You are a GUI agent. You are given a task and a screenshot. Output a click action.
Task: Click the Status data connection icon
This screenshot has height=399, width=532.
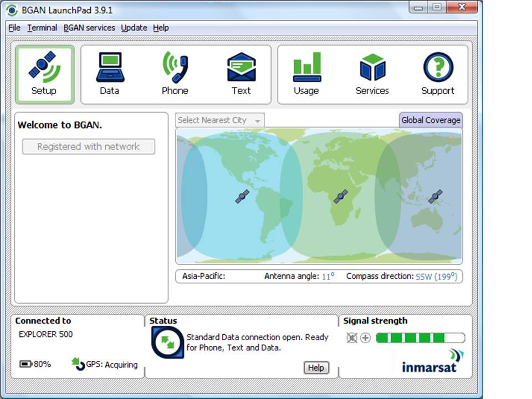tap(167, 342)
